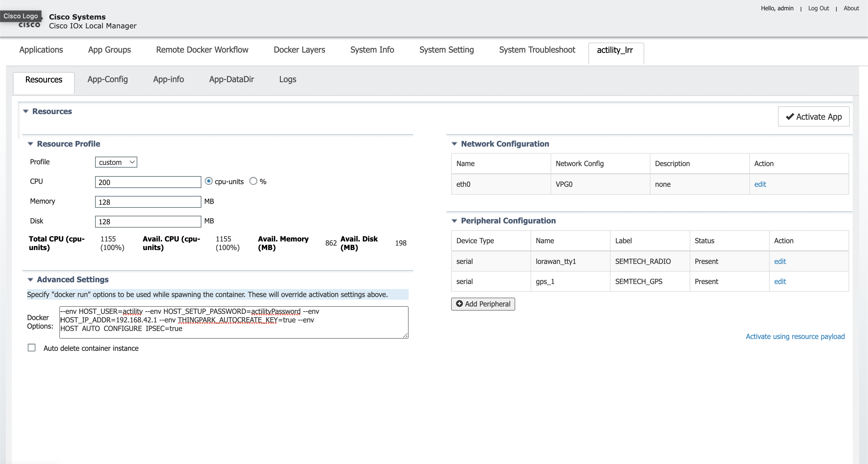Collapse the Peripheral Configuration section
This screenshot has width=868, height=464.
[454, 221]
